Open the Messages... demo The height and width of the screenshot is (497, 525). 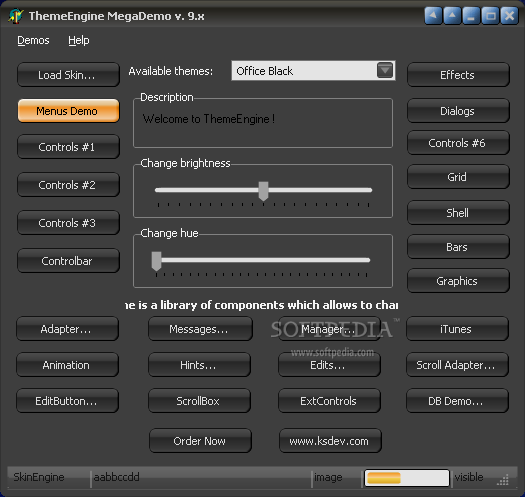pyautogui.click(x=200, y=329)
